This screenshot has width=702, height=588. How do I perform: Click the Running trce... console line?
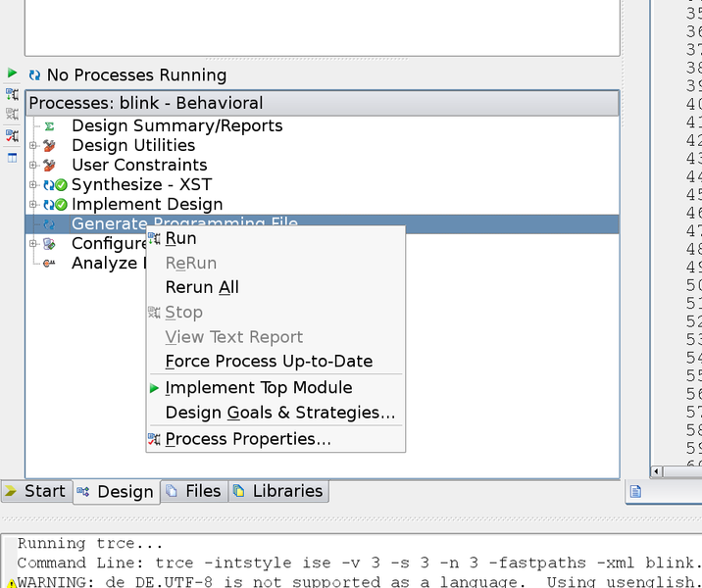pyautogui.click(x=90, y=543)
